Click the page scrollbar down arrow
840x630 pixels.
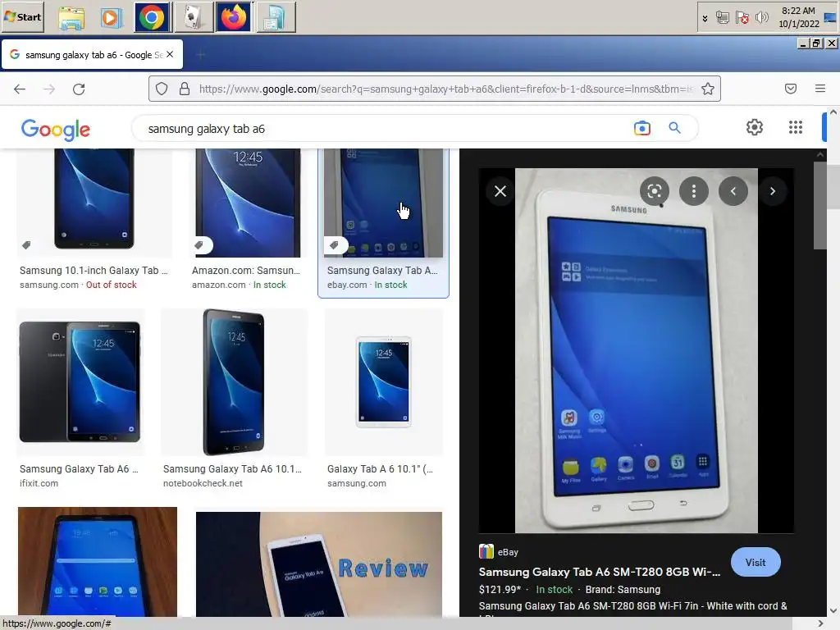pyautogui.click(x=833, y=610)
